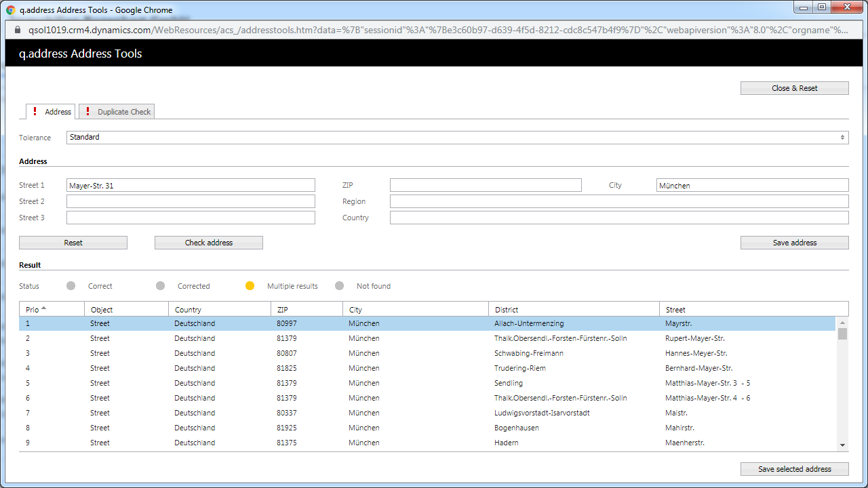Click the browser URL address text
This screenshot has height=488, width=868.
pyautogui.click(x=439, y=30)
